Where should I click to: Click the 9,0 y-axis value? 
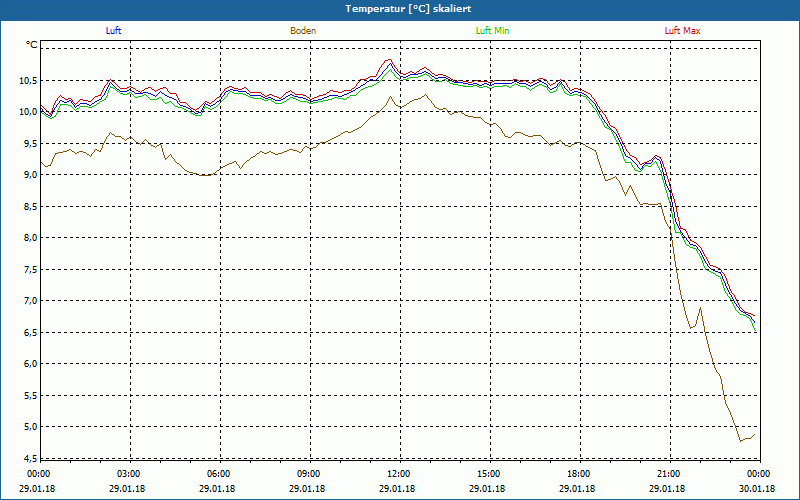pyautogui.click(x=30, y=175)
